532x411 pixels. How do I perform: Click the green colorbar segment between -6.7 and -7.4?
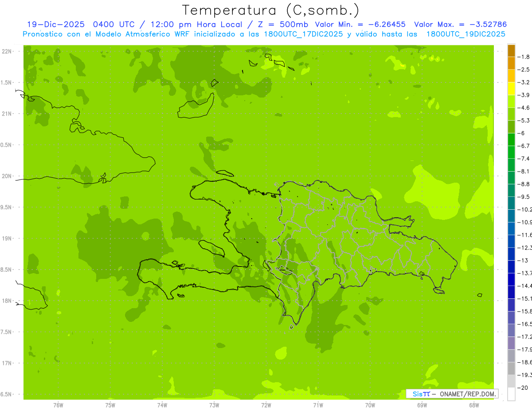(x=511, y=152)
